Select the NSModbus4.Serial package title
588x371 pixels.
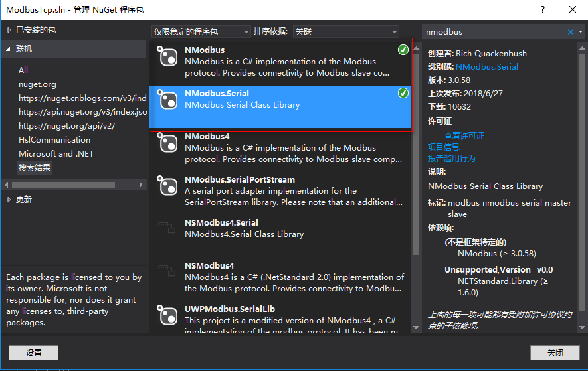(222, 222)
